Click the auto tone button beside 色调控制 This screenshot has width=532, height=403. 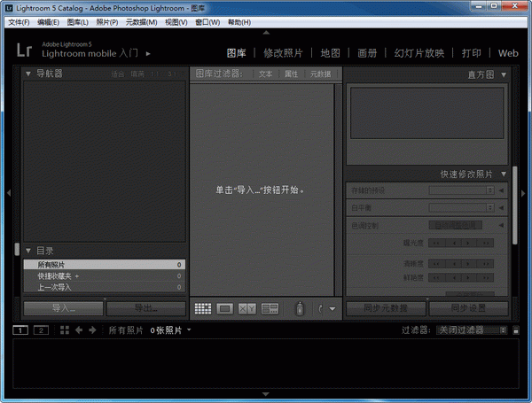456,225
